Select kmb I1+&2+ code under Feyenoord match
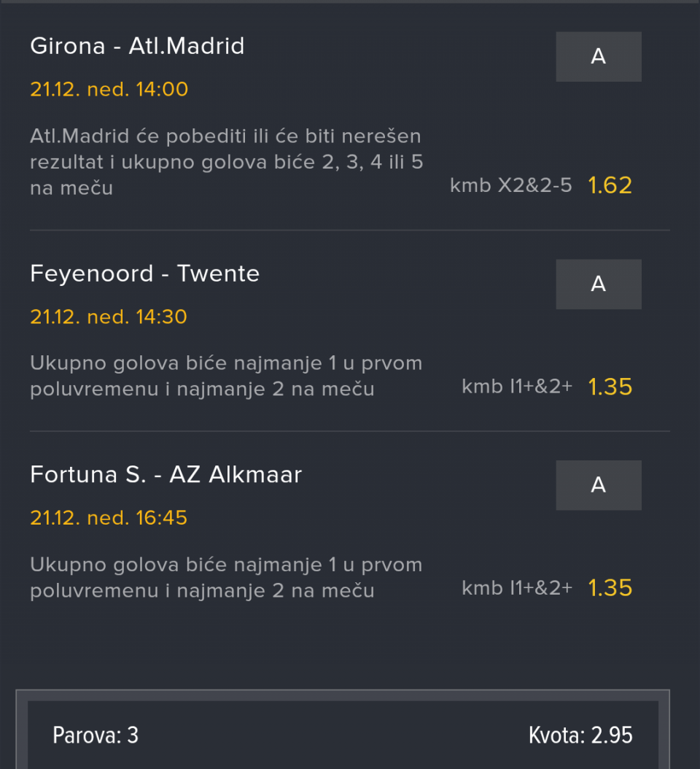Image resolution: width=700 pixels, height=769 pixels. (x=516, y=387)
